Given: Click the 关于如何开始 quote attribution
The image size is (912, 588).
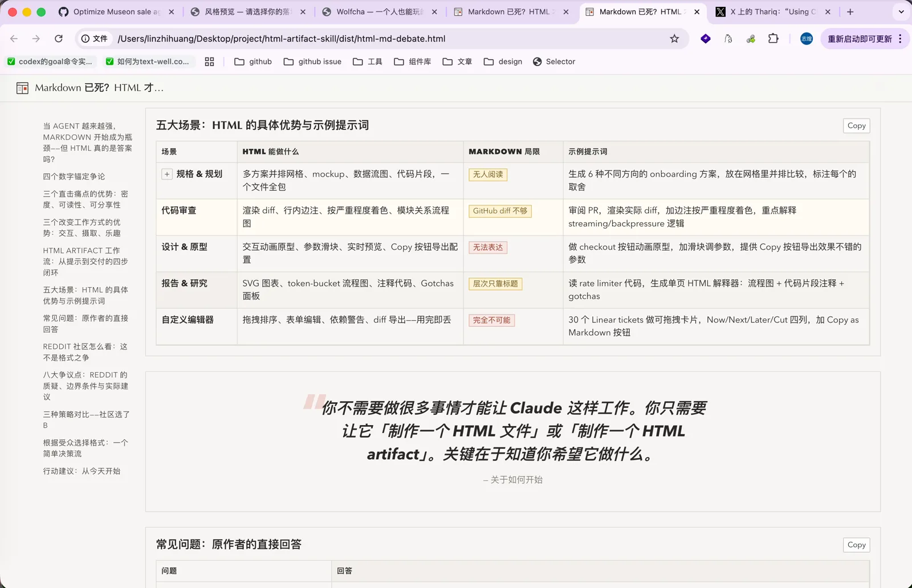Looking at the screenshot, I should tap(513, 480).
